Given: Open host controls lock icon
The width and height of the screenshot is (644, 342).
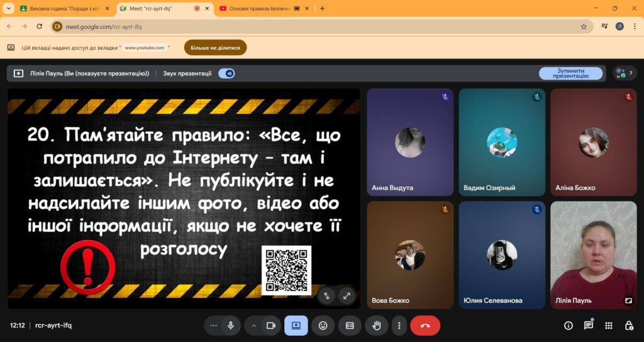Looking at the screenshot, I should [629, 326].
